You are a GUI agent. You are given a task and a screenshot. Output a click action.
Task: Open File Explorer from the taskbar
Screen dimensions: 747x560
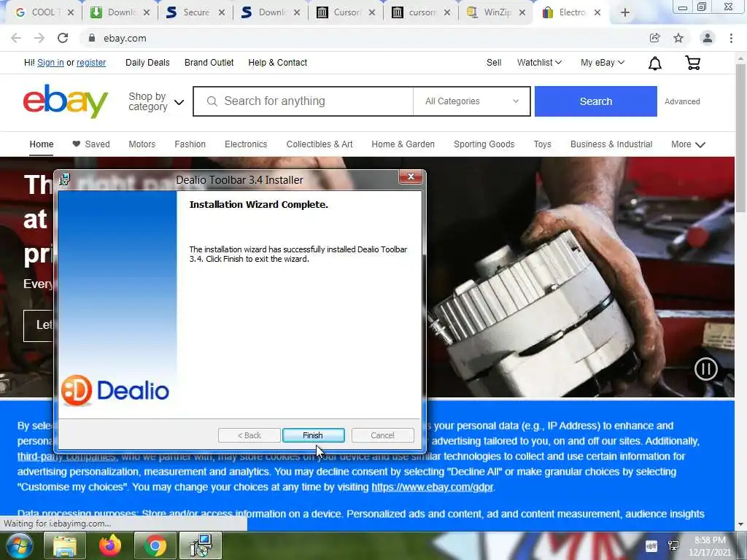(65, 545)
